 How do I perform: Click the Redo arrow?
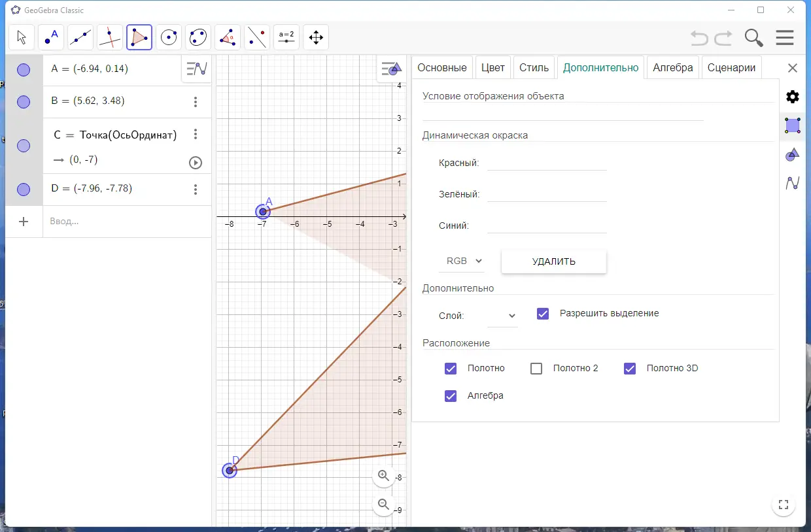(723, 38)
